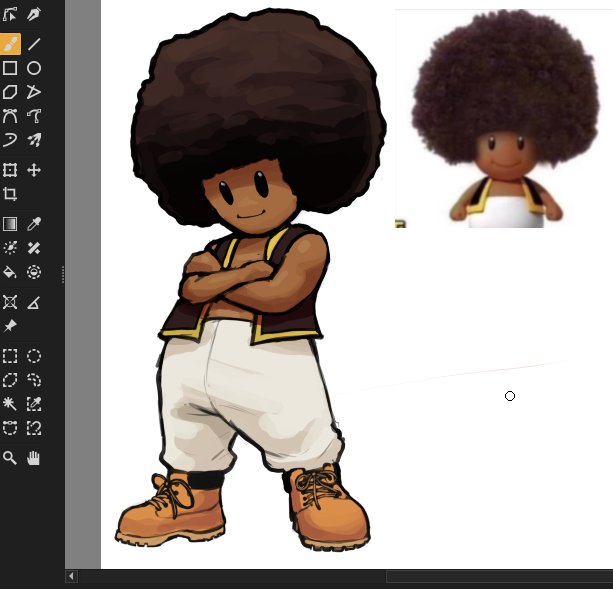Choose the Multibrush tool
This screenshot has width=613, height=589.
(x=34, y=140)
